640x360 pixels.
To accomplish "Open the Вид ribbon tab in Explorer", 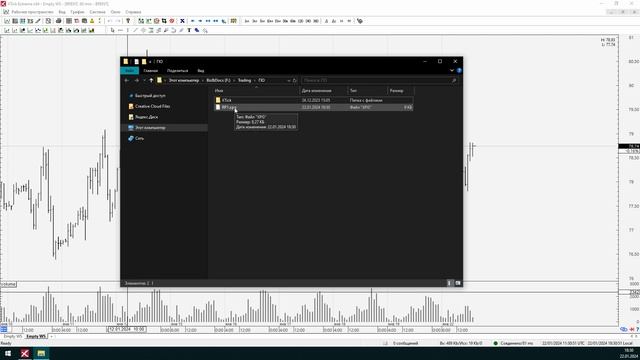I will click(x=201, y=71).
